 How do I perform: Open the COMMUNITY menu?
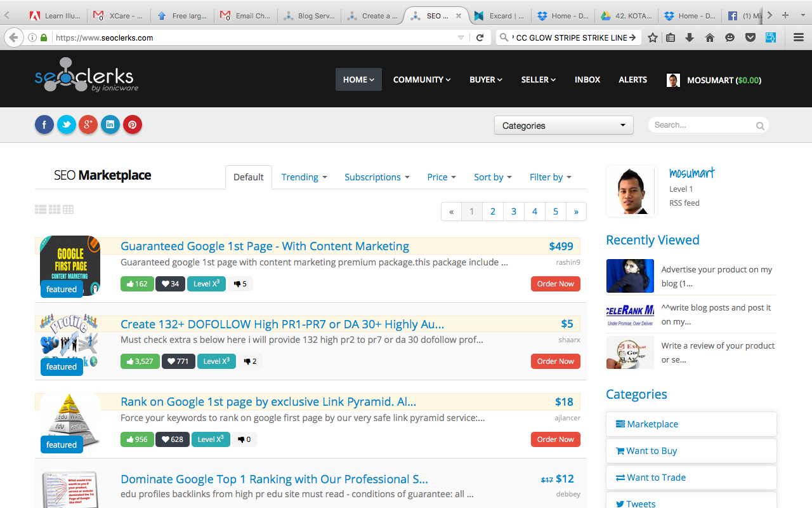point(422,80)
